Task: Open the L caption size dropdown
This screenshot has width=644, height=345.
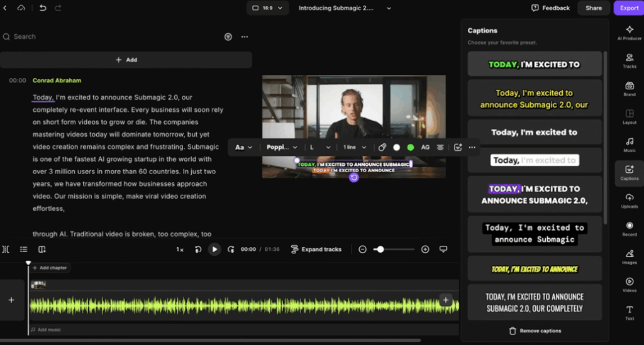Action: pyautogui.click(x=320, y=147)
